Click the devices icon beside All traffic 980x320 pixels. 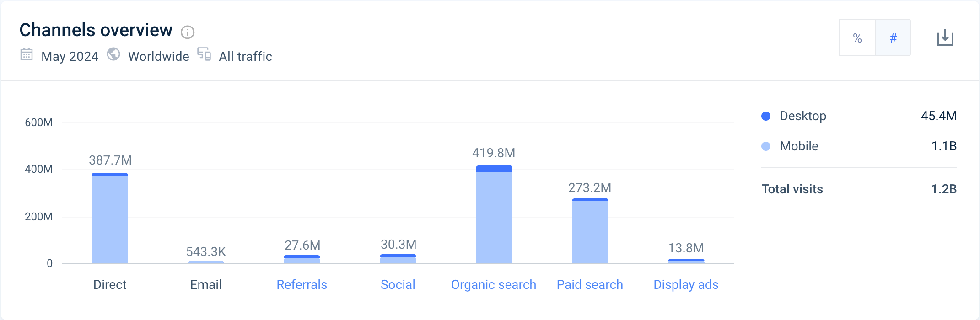pyautogui.click(x=204, y=54)
